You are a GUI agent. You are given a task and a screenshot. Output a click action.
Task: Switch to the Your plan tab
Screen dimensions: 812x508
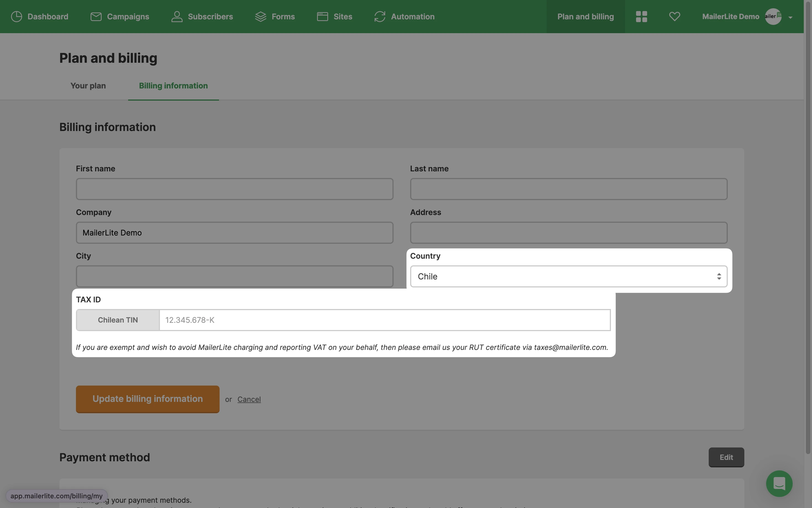click(88, 86)
